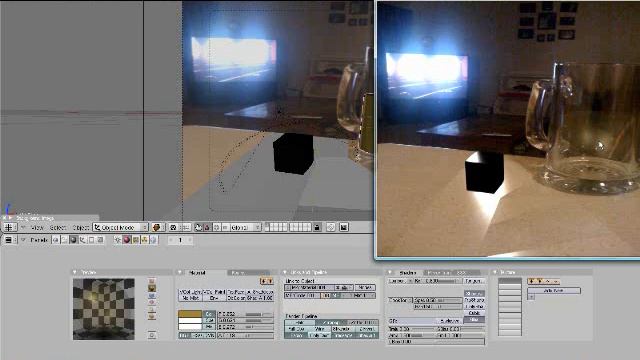Viewport: 640px width, 360px height.
Task: Click the R red value slider
Action: click(x=246, y=314)
